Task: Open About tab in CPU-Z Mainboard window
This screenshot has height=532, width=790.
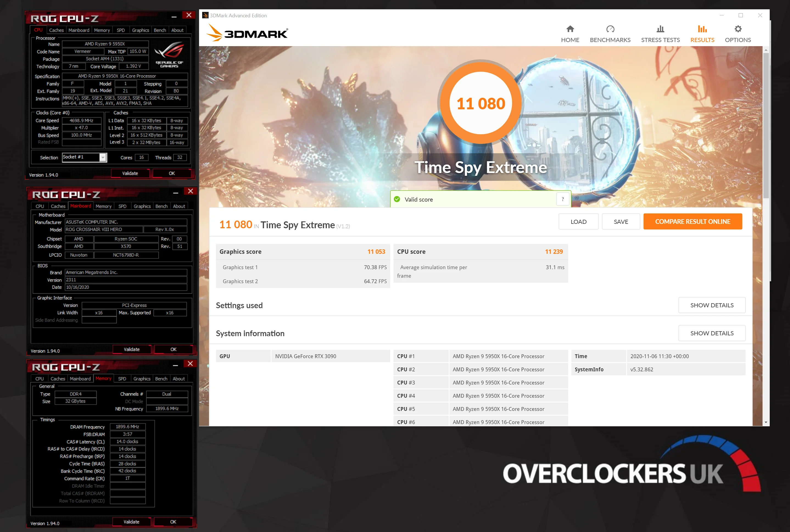Action: [179, 206]
